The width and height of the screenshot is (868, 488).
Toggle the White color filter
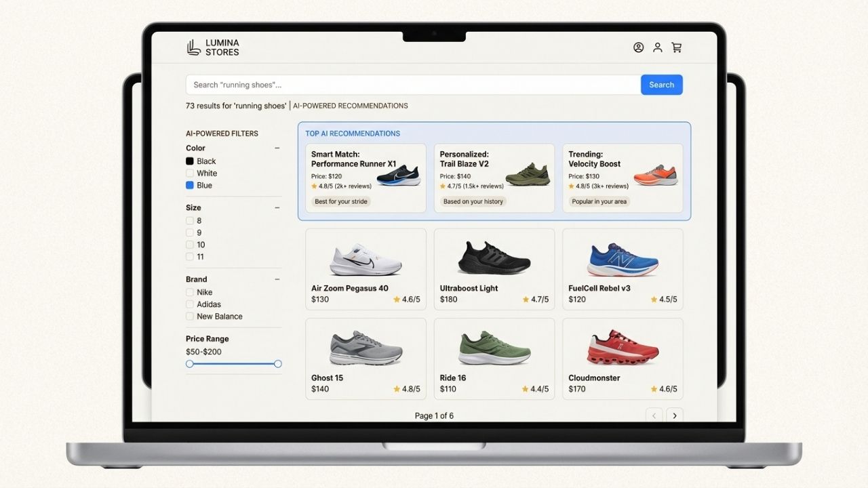pyautogui.click(x=190, y=174)
